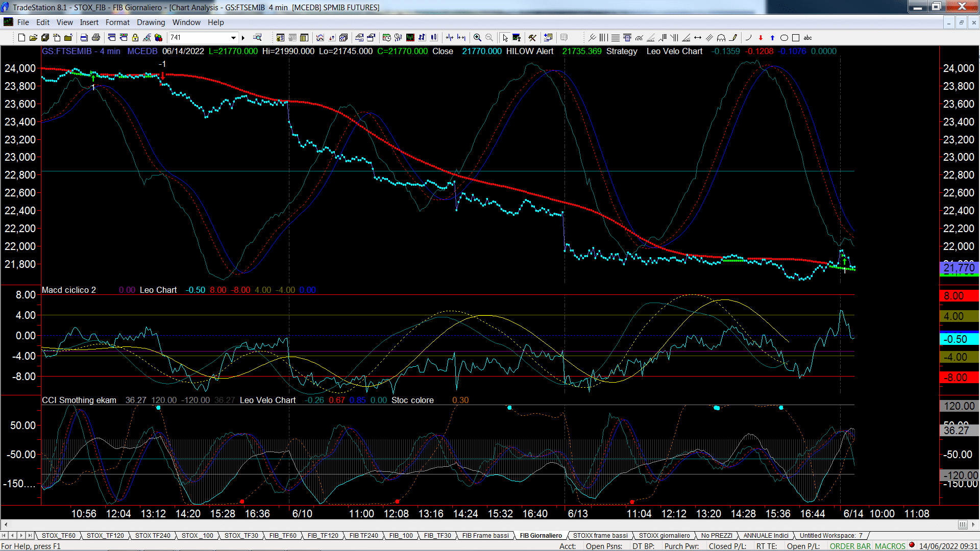Image resolution: width=980 pixels, height=551 pixels.
Task: Select the abc text drawing tool
Action: (807, 37)
